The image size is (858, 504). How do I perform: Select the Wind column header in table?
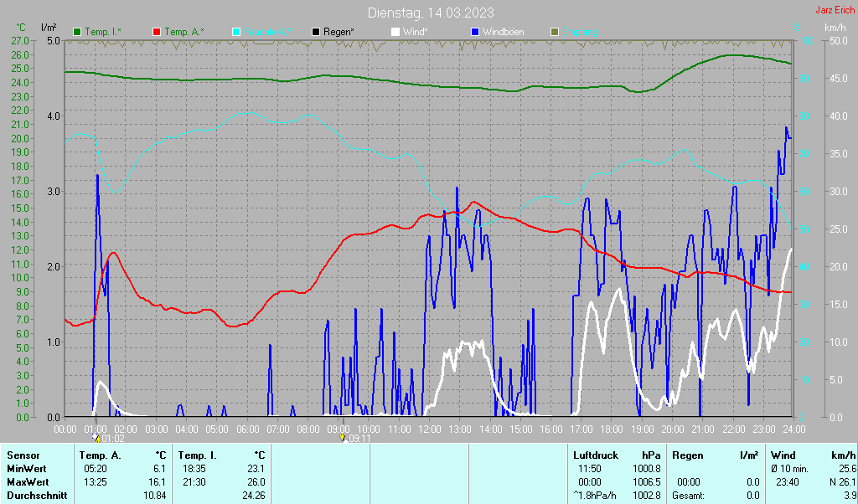[783, 455]
